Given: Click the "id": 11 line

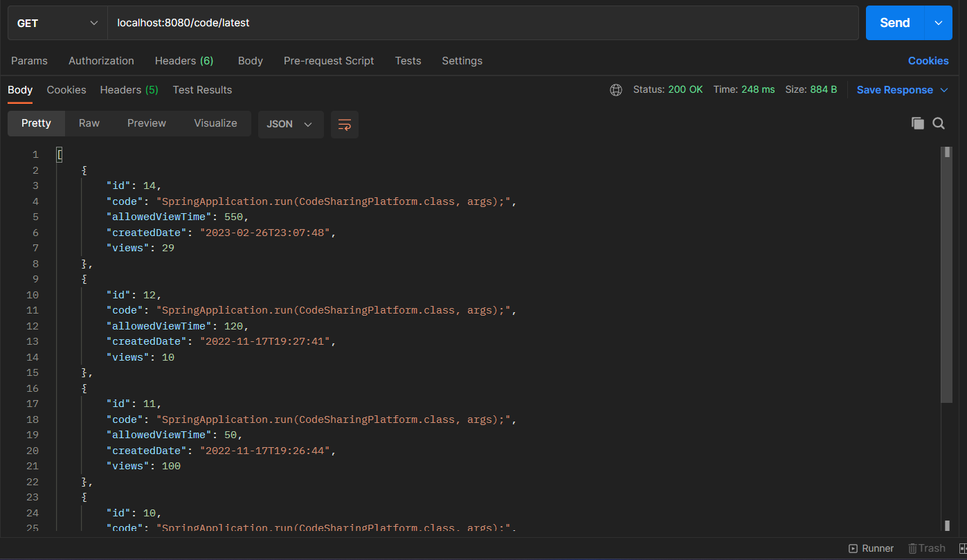Looking at the screenshot, I should point(134,404).
